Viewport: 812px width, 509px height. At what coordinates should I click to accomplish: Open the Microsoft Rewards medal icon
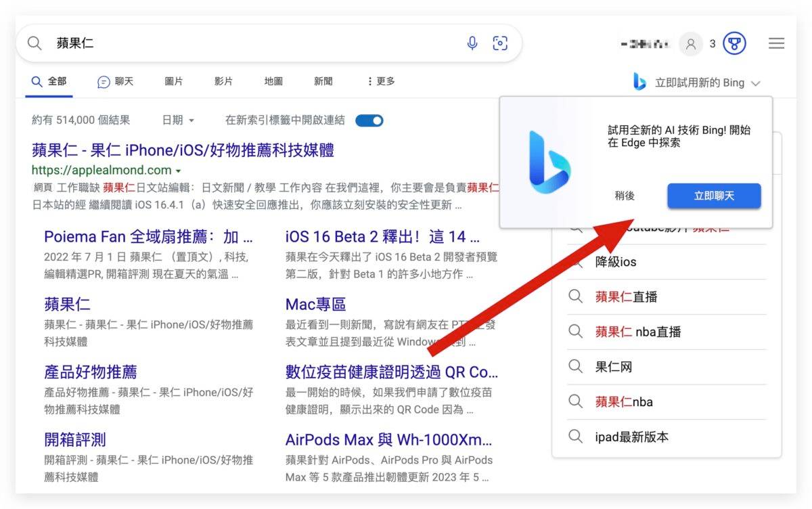pos(734,44)
